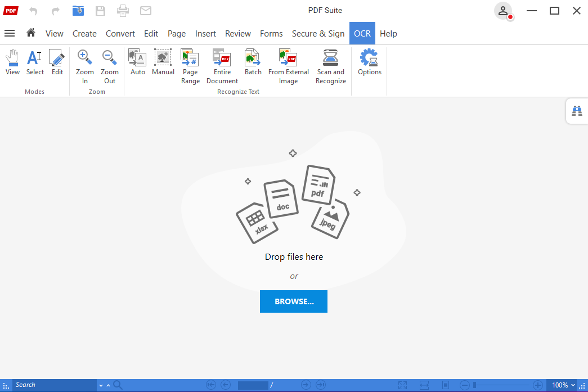Open file using blue folder icon
588x392 pixels.
point(79,11)
